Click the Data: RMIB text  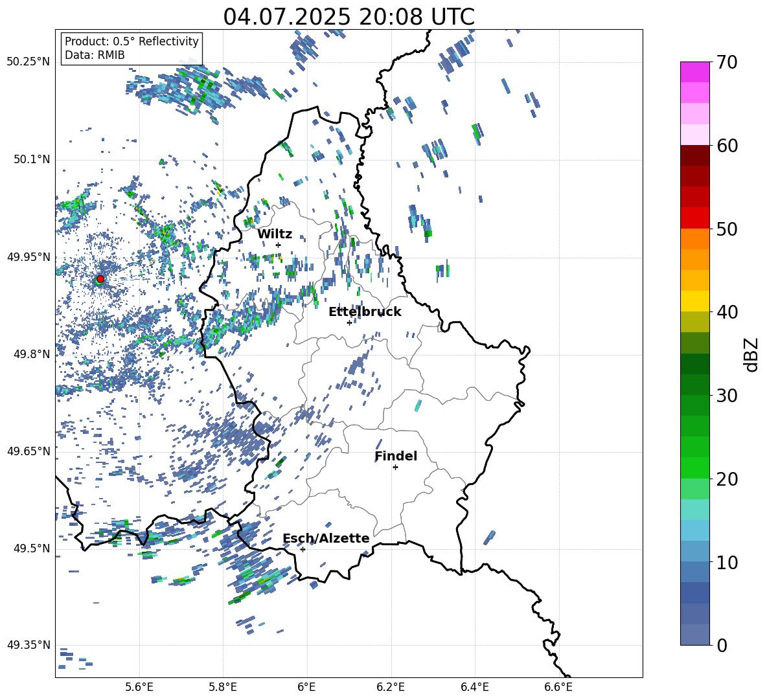[x=95, y=55]
